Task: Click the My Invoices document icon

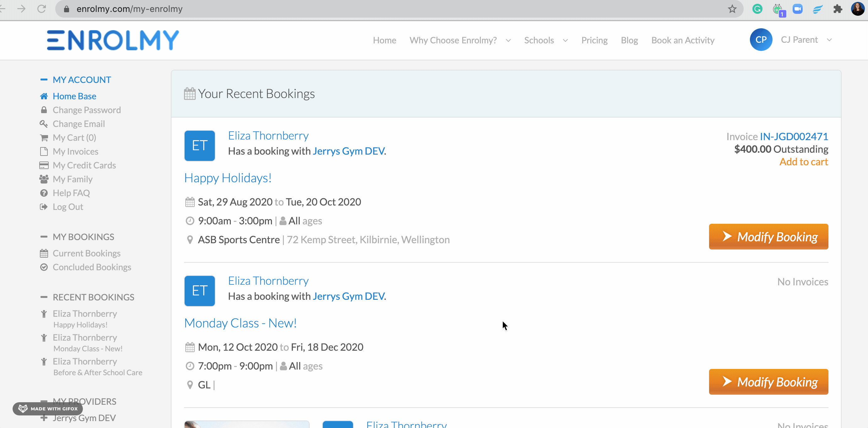Action: (44, 151)
